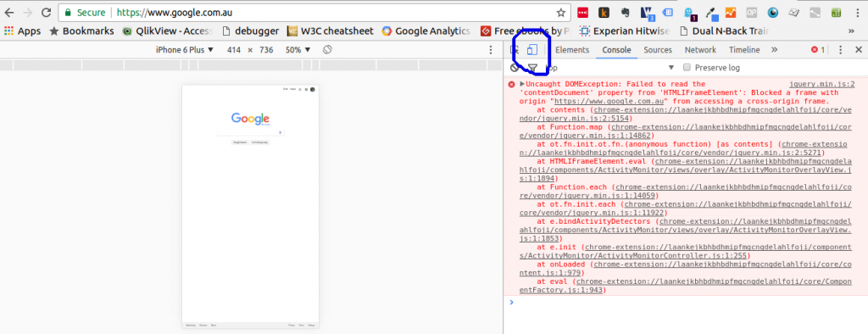Bookmark this page with the star icon
Viewport: 868px width, 334px height.
coord(561,12)
